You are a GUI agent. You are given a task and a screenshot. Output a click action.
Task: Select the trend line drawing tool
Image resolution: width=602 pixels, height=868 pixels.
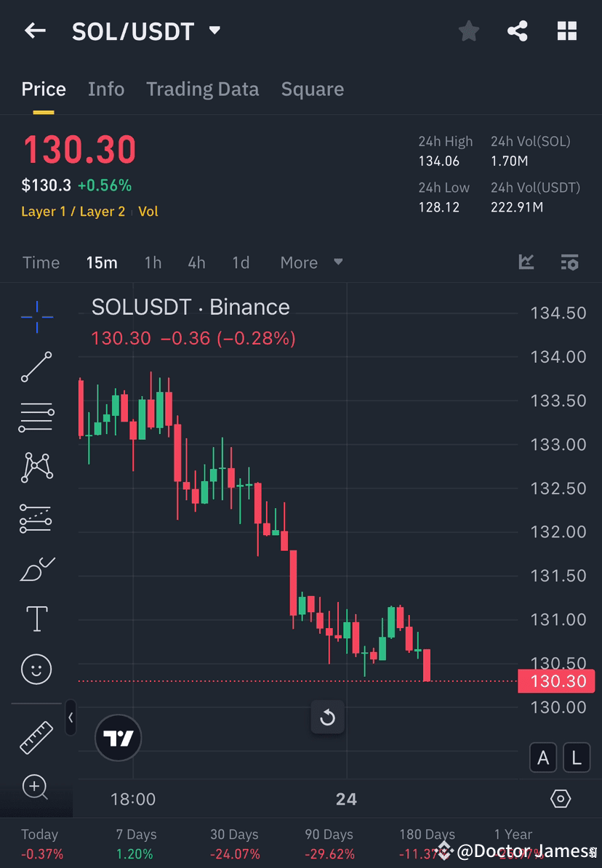[x=36, y=367]
